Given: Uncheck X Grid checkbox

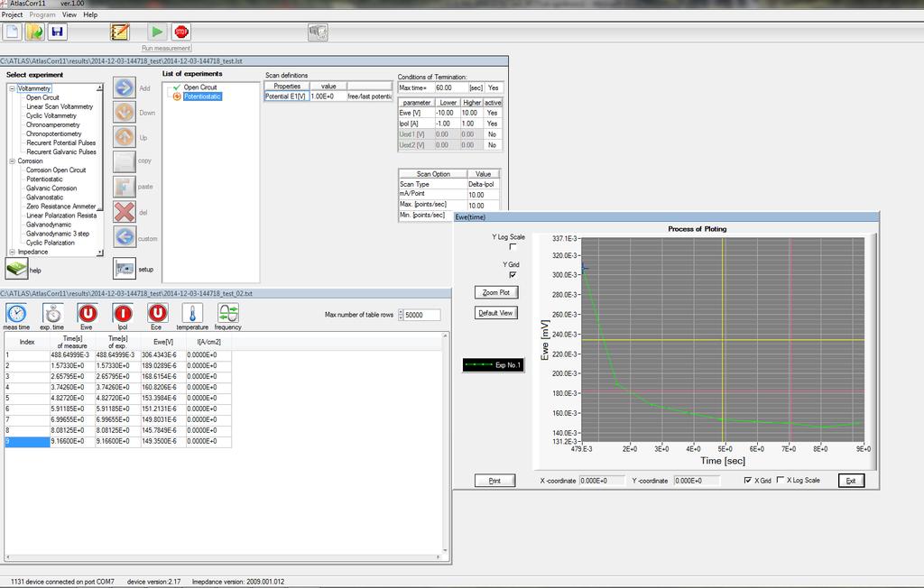Looking at the screenshot, I should pos(748,480).
